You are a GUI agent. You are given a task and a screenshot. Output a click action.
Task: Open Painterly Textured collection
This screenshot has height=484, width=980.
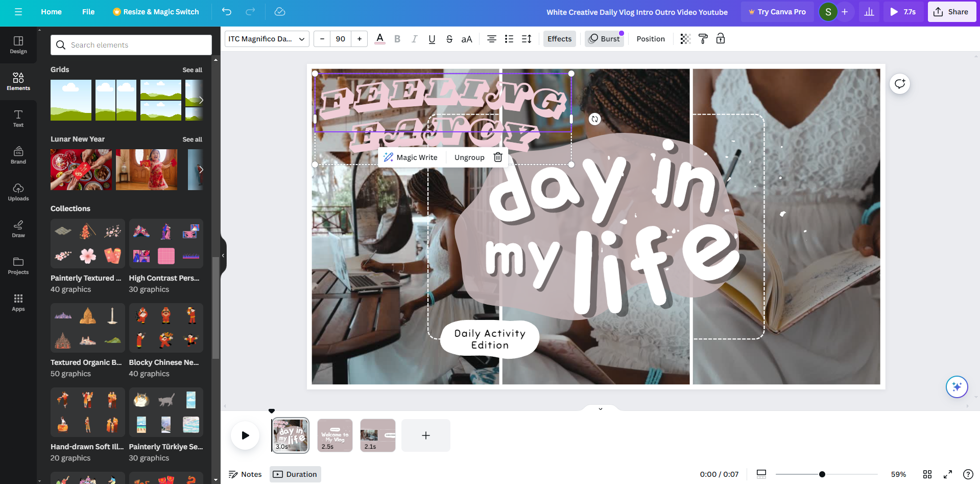pyautogui.click(x=88, y=244)
